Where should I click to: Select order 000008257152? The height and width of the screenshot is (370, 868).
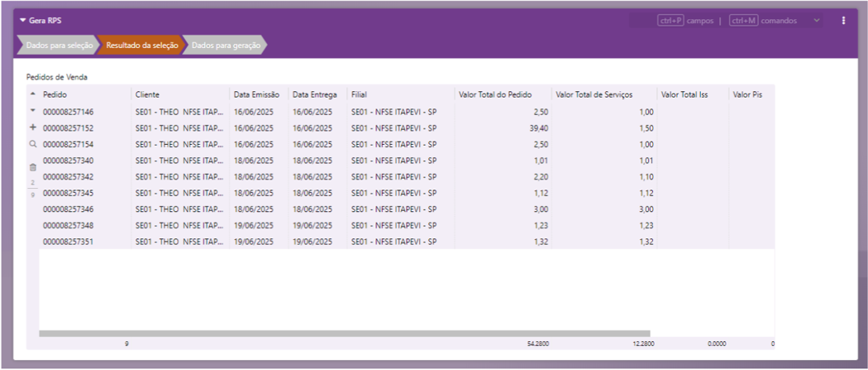68,128
